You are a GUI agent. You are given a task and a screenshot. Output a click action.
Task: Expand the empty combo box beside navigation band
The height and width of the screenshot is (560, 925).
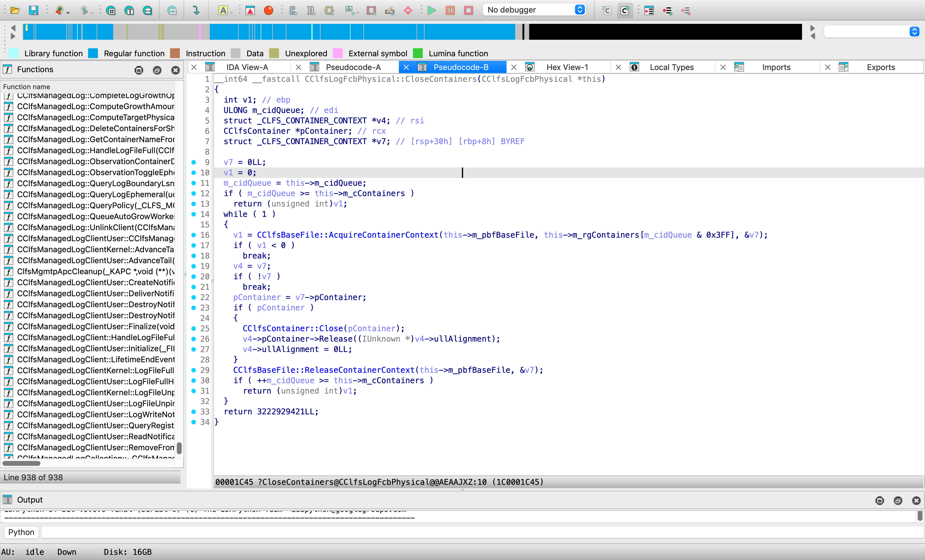click(914, 31)
